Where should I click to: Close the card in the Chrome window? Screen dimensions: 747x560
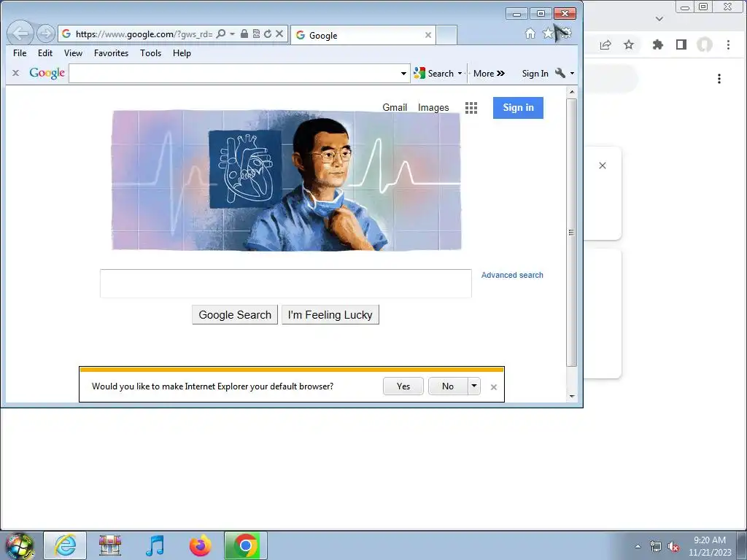602,166
